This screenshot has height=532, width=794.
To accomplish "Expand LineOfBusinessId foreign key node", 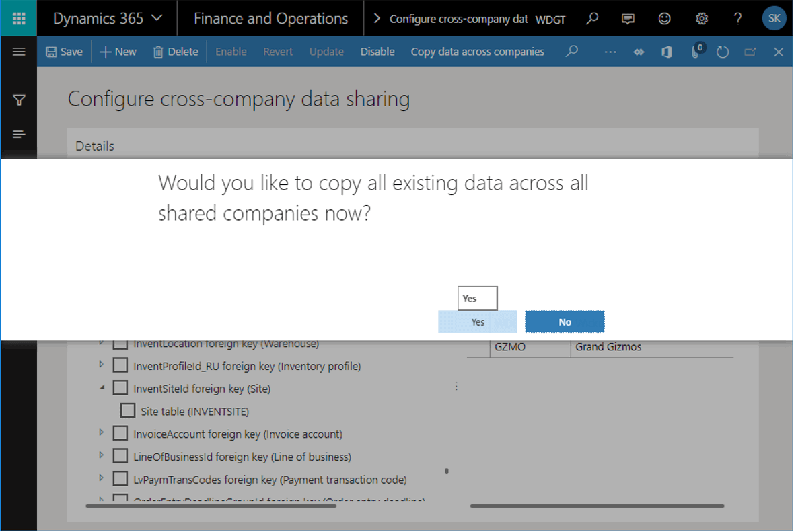I will tap(102, 455).
